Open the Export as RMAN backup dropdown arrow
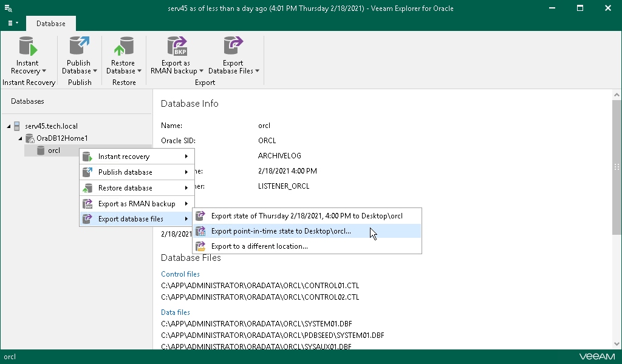Viewport: 622px width, 364px height. click(x=201, y=72)
